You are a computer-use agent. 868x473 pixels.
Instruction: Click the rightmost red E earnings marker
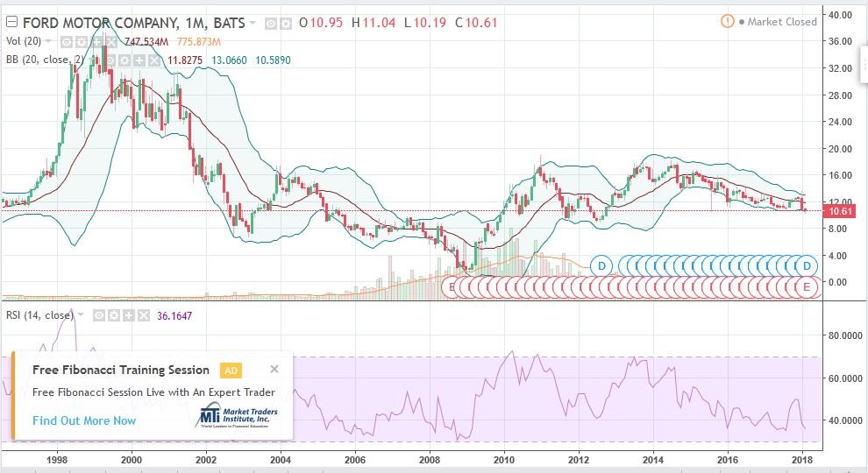pos(806,287)
